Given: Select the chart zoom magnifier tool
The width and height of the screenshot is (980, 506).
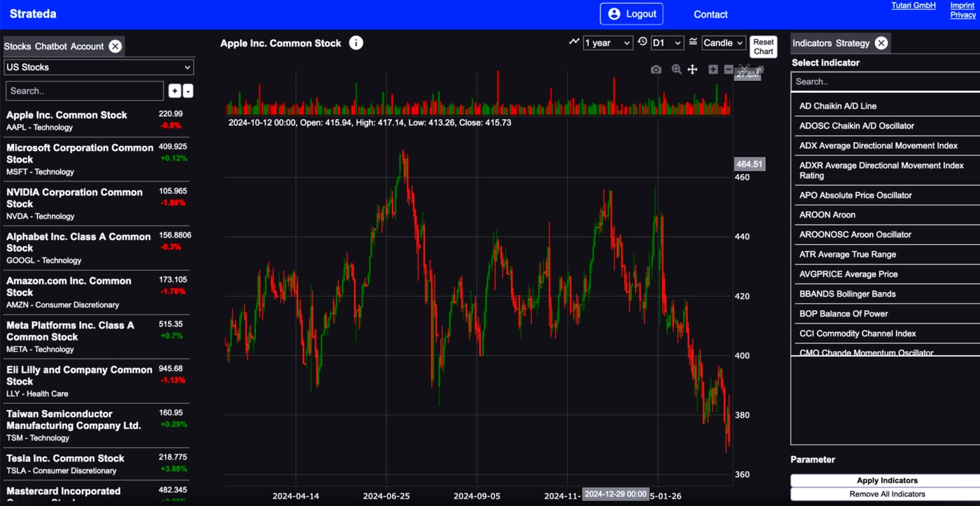Looking at the screenshot, I should click(x=676, y=69).
